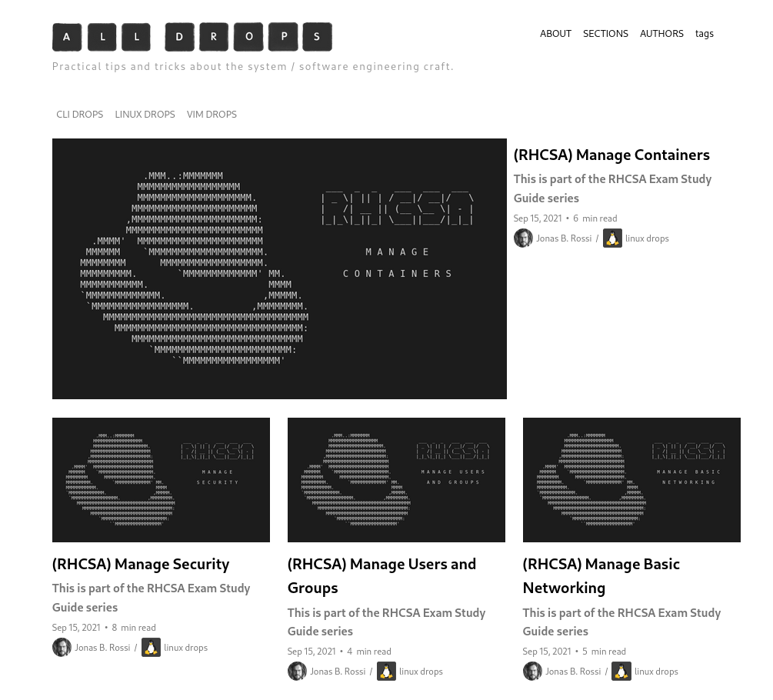Click the Manage Containers article excerpt text
The height and width of the screenshot is (700, 773).
[x=612, y=188]
